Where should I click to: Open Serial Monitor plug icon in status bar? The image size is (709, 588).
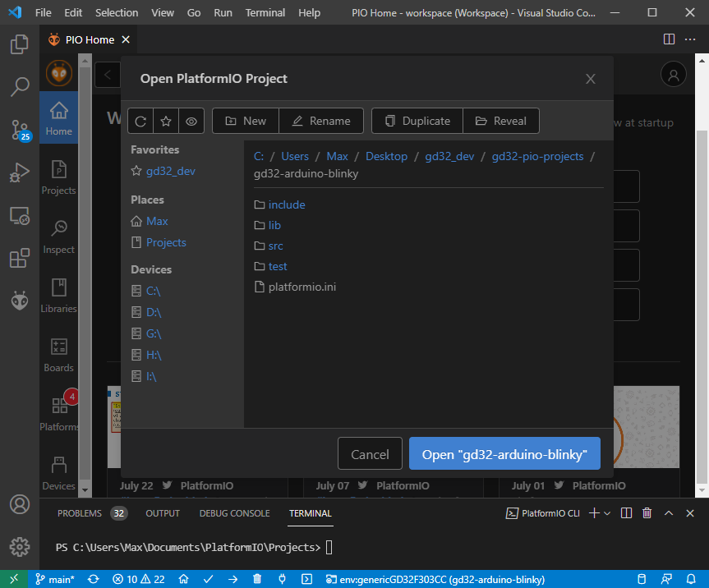pyautogui.click(x=282, y=579)
